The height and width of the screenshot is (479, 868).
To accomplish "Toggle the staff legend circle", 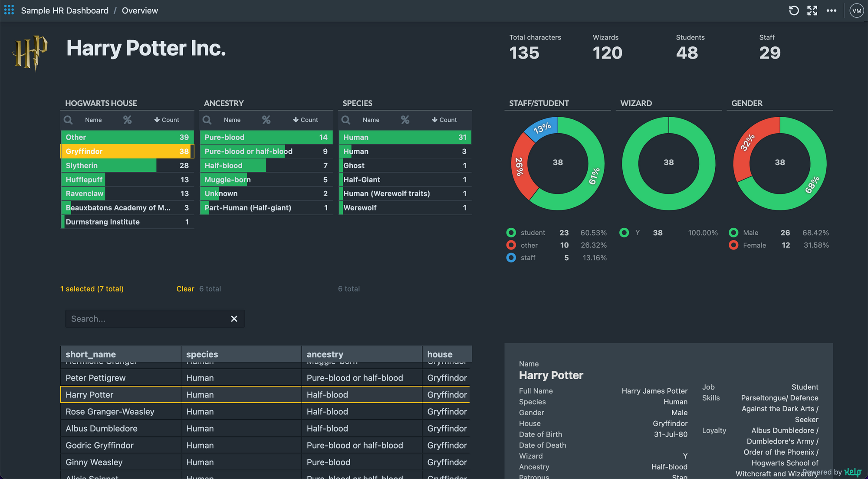I will coord(511,258).
